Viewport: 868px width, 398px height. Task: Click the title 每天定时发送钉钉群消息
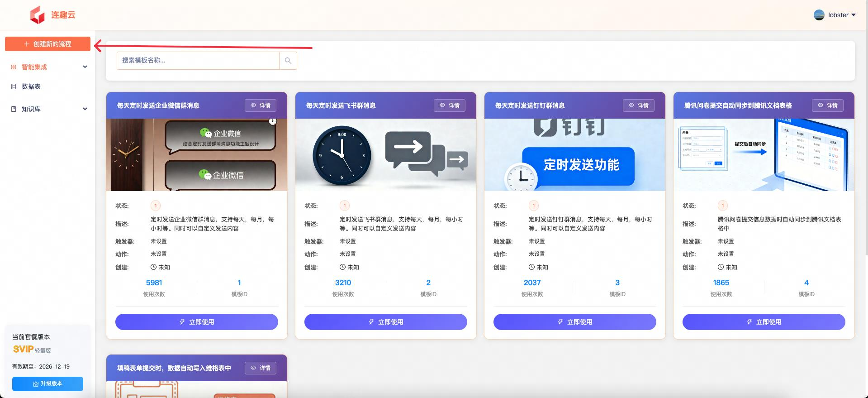[x=530, y=105]
